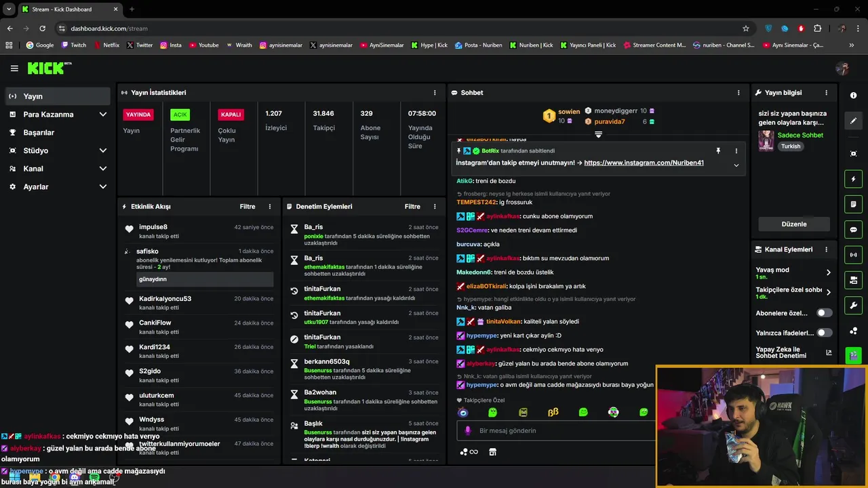Open the Denetim Eylemleri Filtre dropdown

click(412, 207)
